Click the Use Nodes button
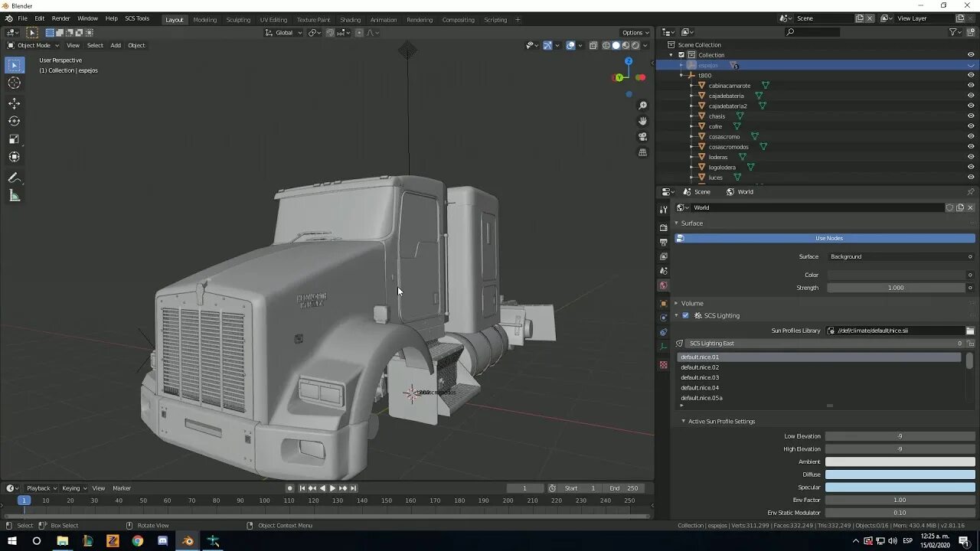Image resolution: width=980 pixels, height=551 pixels. point(828,238)
